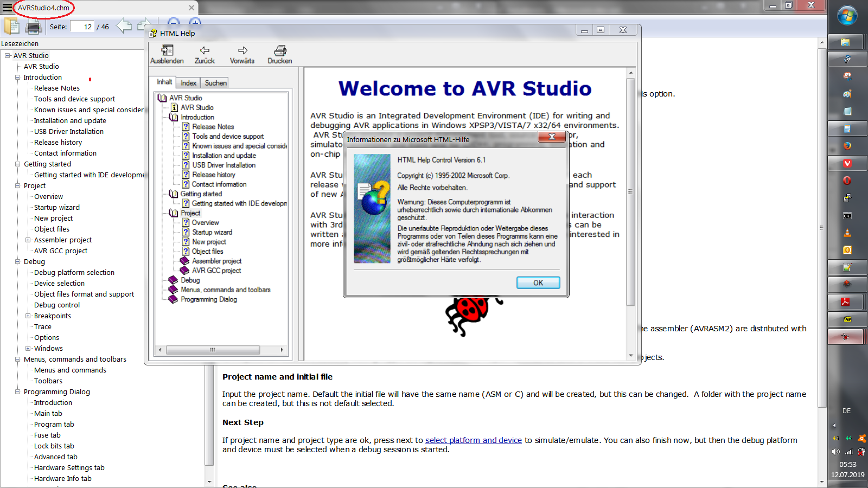Open Release history in bookmarks tree
Viewport: 868px width, 488px height.
point(58,142)
